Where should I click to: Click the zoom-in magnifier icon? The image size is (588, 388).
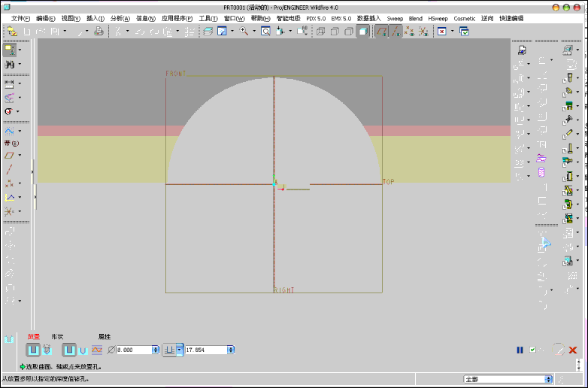click(x=244, y=32)
